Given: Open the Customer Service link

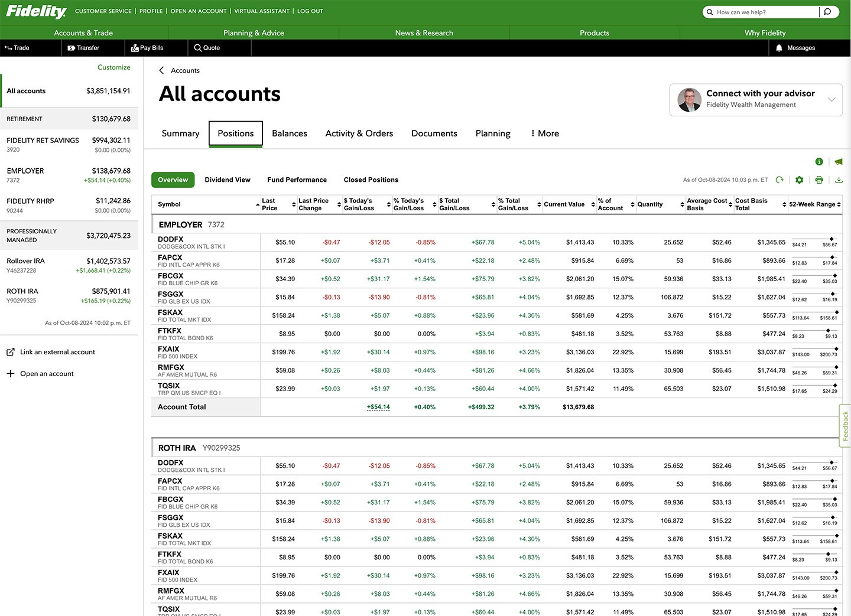Looking at the screenshot, I should (x=103, y=11).
